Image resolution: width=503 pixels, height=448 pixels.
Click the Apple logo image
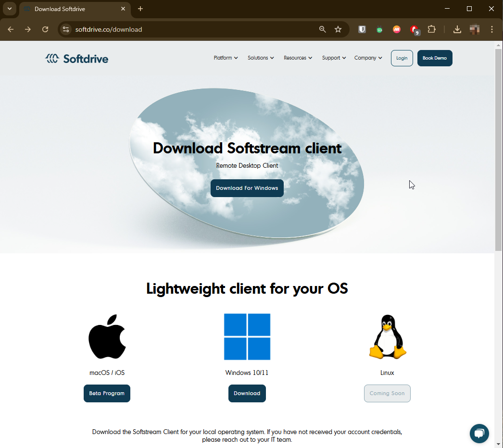[107, 336]
